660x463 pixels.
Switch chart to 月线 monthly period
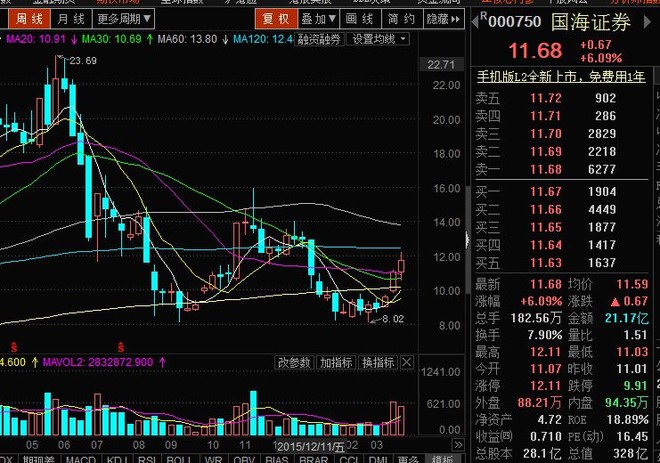click(71, 19)
